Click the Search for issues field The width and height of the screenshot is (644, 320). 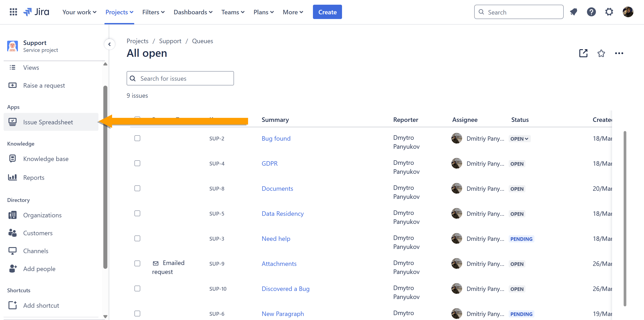click(180, 78)
